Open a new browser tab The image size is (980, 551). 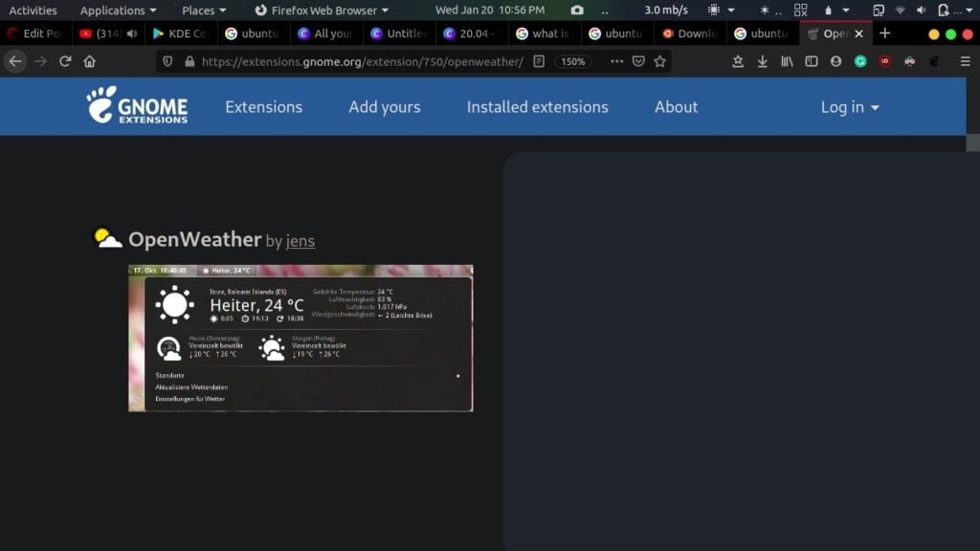tap(885, 33)
